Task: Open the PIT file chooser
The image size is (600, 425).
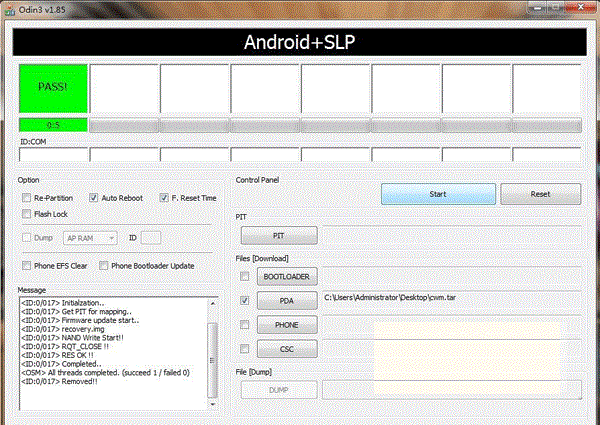Action: click(280, 236)
